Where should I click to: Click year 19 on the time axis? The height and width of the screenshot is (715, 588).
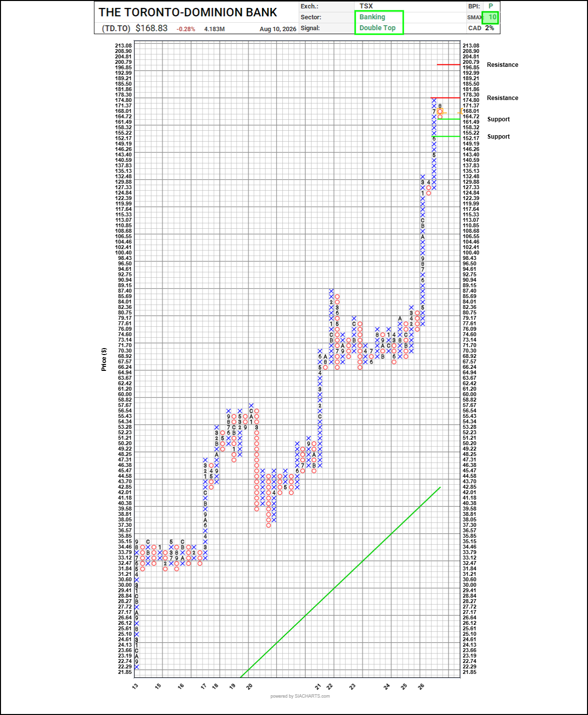tap(232, 686)
